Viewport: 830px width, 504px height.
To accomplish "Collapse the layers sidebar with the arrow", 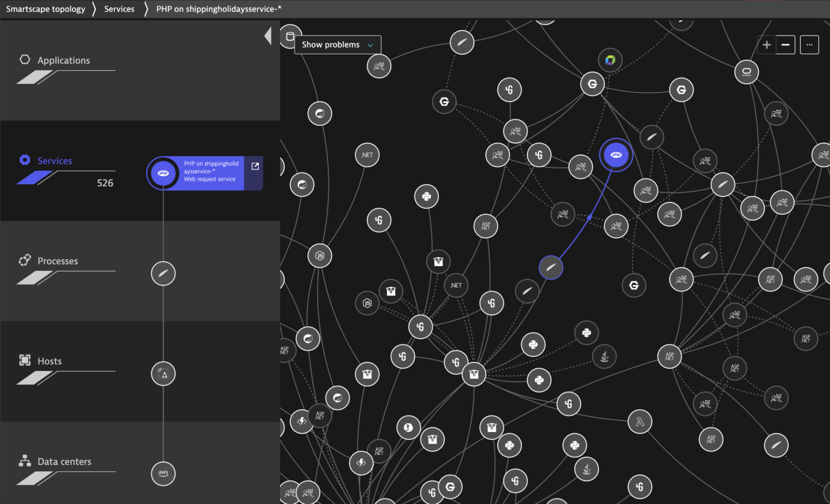I will pyautogui.click(x=268, y=36).
